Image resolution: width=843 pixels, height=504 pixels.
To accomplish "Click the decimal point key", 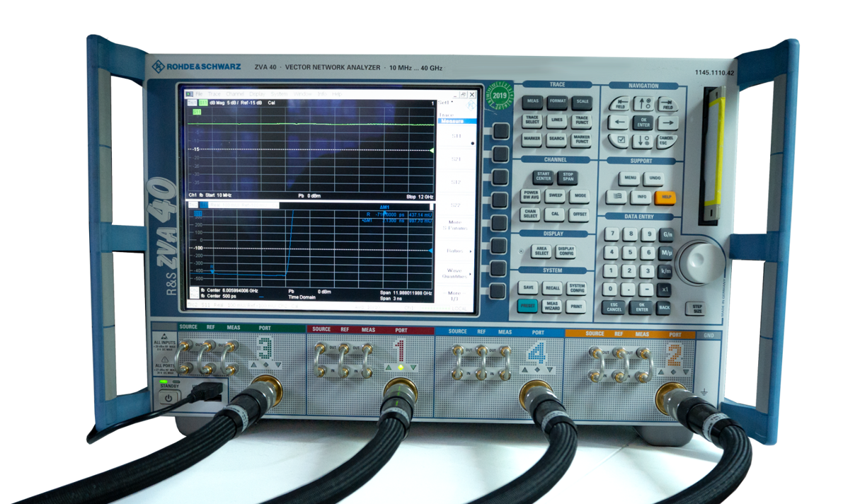I will [629, 290].
